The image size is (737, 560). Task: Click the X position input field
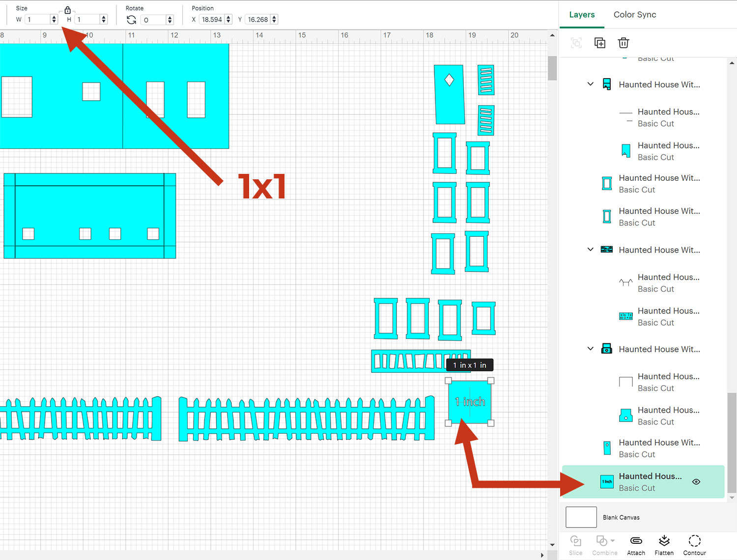point(212,20)
